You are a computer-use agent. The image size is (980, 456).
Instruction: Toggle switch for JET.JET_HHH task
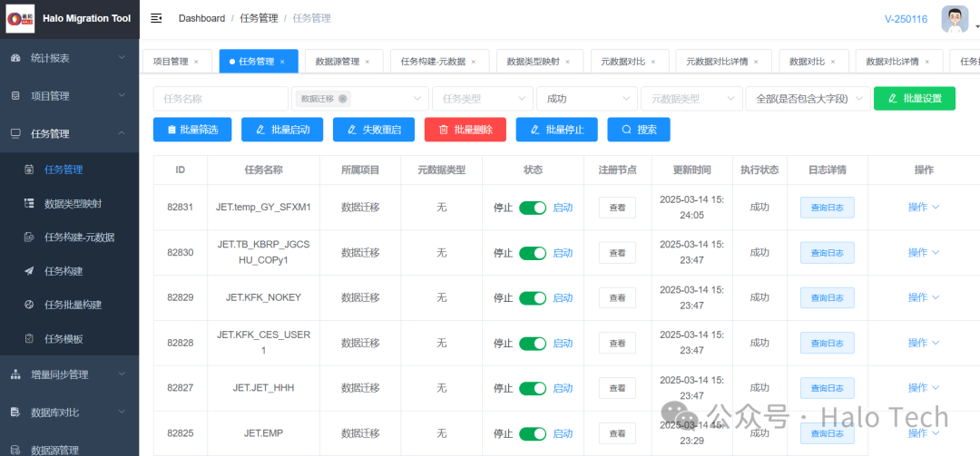point(533,388)
